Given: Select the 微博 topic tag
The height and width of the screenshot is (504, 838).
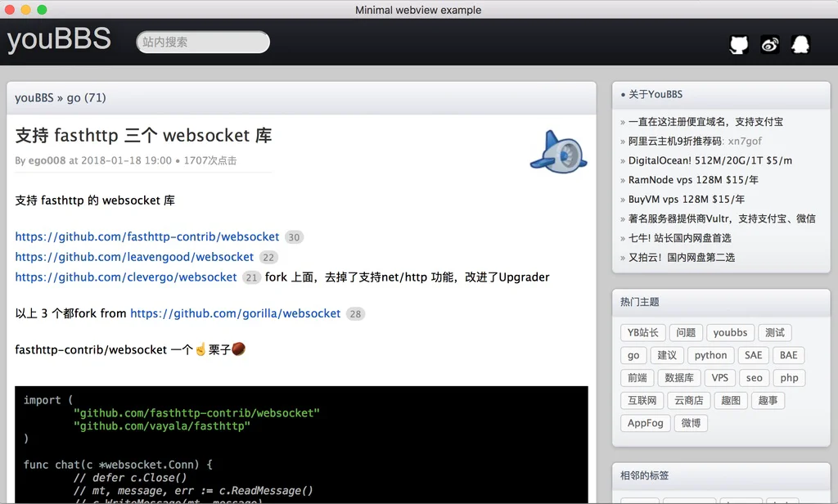Looking at the screenshot, I should pos(691,423).
